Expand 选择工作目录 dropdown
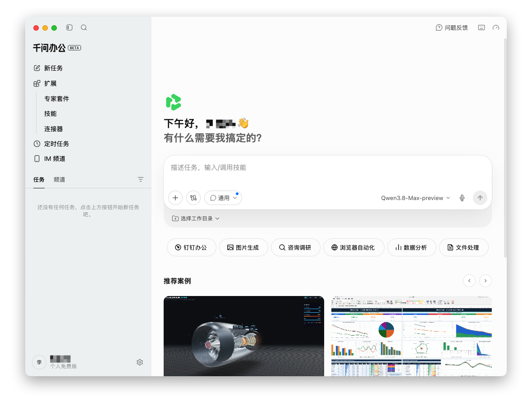The width and height of the screenshot is (532, 410). 196,219
